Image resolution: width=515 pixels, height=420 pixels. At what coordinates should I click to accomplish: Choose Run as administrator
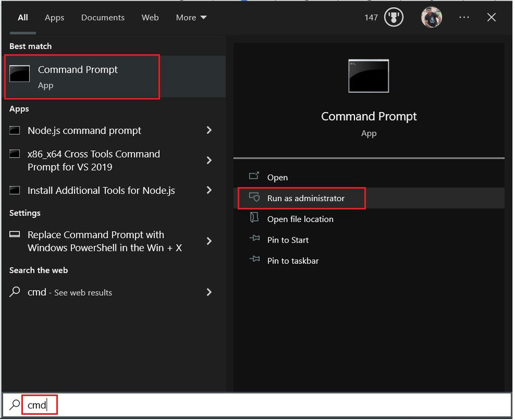click(x=370, y=199)
